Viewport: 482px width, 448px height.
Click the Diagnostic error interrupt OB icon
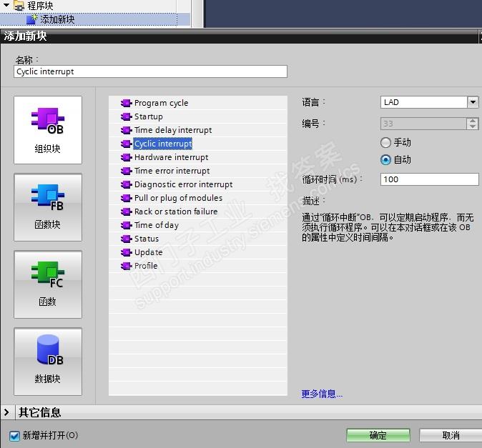pos(126,184)
